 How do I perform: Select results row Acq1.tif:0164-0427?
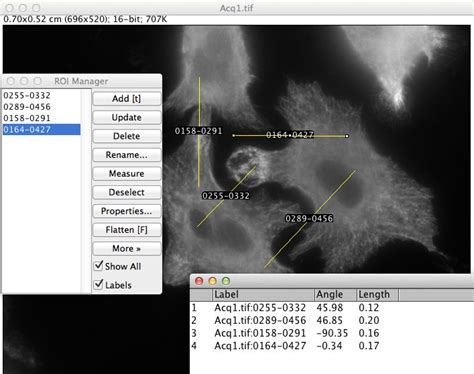(x=260, y=345)
